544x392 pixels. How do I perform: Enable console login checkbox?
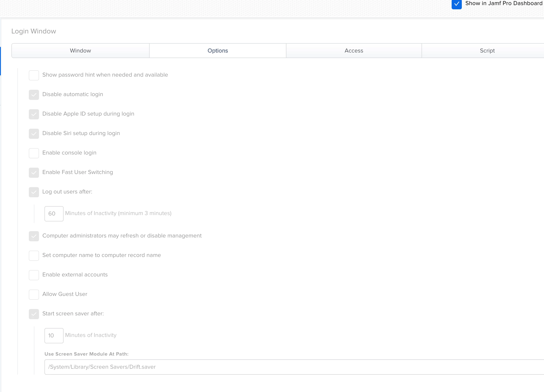click(x=34, y=153)
